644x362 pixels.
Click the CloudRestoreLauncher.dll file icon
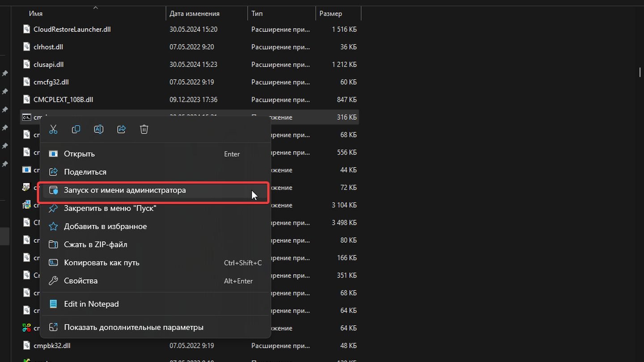pos(26,29)
